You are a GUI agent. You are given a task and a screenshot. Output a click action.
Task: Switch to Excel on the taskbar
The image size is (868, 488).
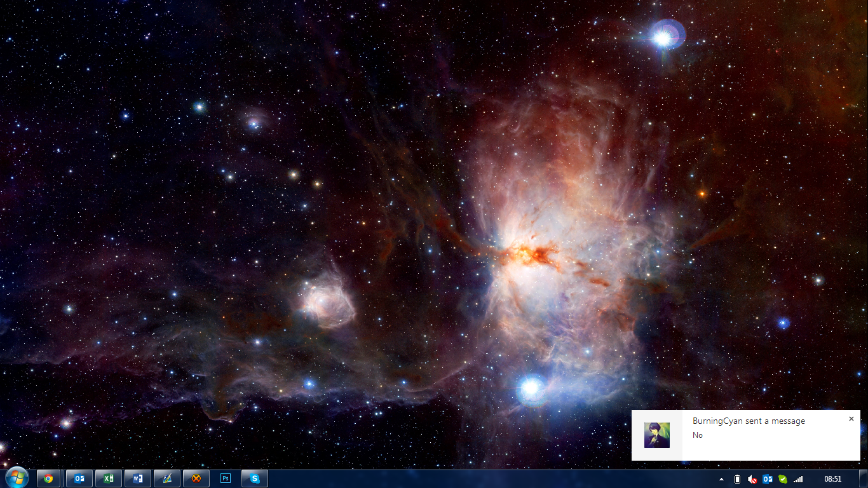109,478
